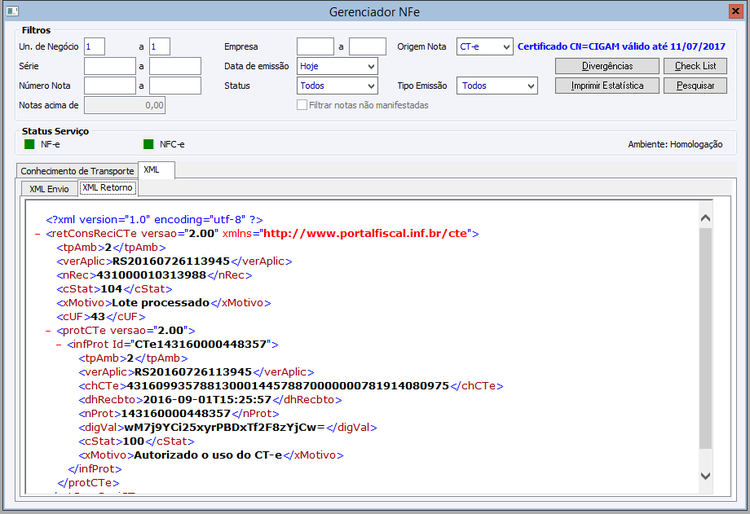Click the first Un. de Negócio field
Screen dimensions: 750x514
point(94,46)
